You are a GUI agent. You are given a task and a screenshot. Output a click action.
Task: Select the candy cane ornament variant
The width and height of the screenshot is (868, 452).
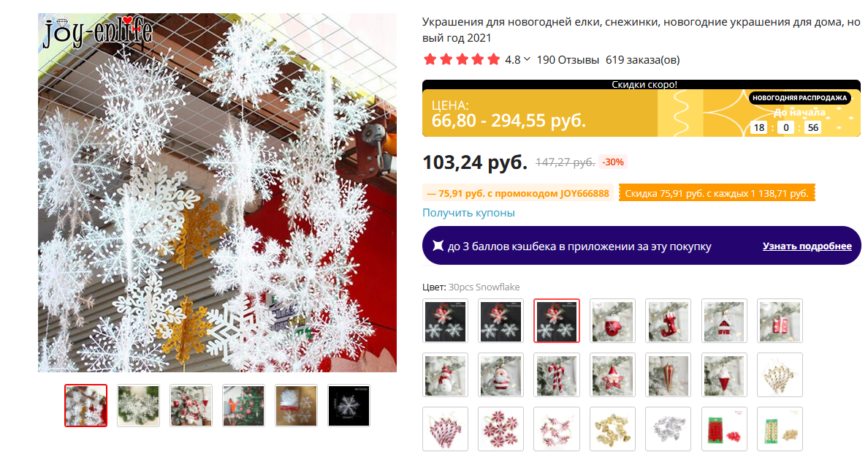556,375
